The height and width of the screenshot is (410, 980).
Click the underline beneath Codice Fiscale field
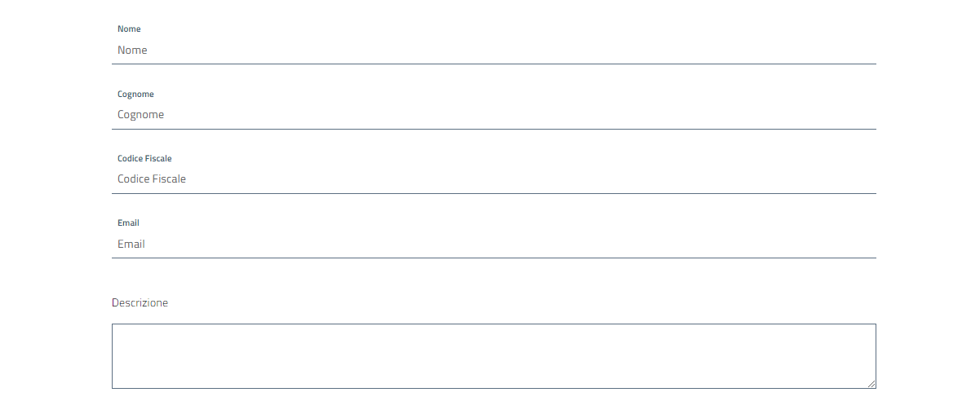coord(494,193)
